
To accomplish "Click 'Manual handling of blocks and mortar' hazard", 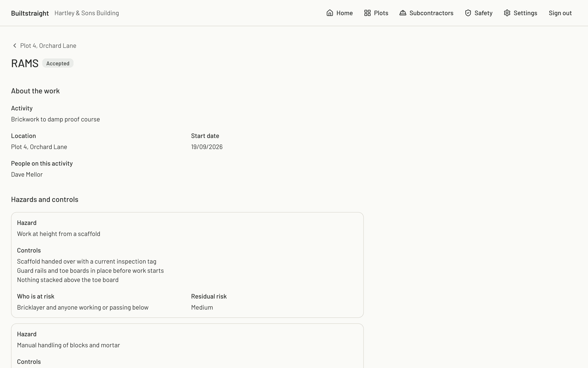I will tap(68, 345).
